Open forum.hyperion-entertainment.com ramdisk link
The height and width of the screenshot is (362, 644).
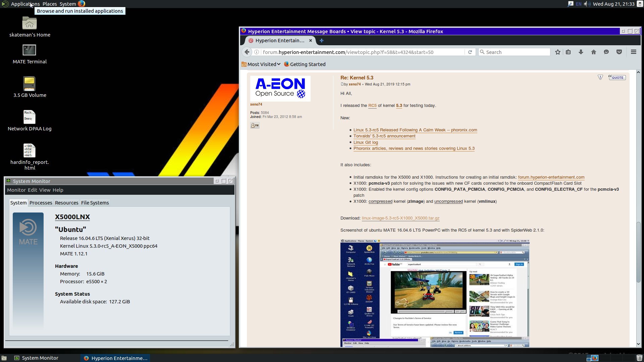coord(551,177)
